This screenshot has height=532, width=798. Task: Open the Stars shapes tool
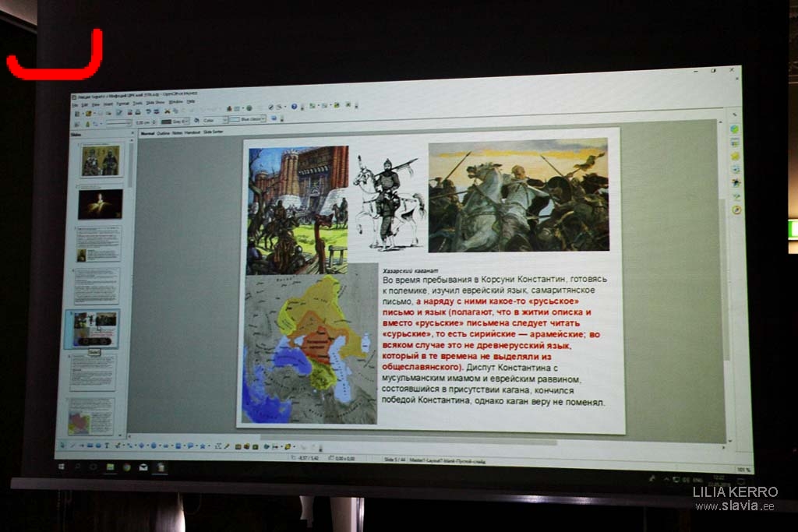coord(203,446)
